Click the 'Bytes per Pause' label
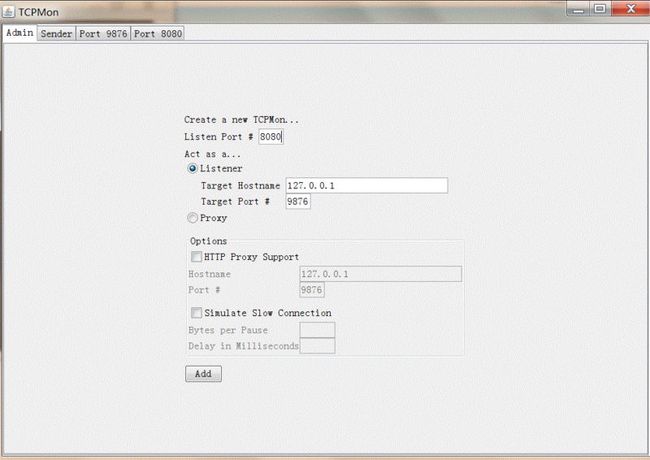Viewport: 650px width, 460px height. [x=228, y=330]
